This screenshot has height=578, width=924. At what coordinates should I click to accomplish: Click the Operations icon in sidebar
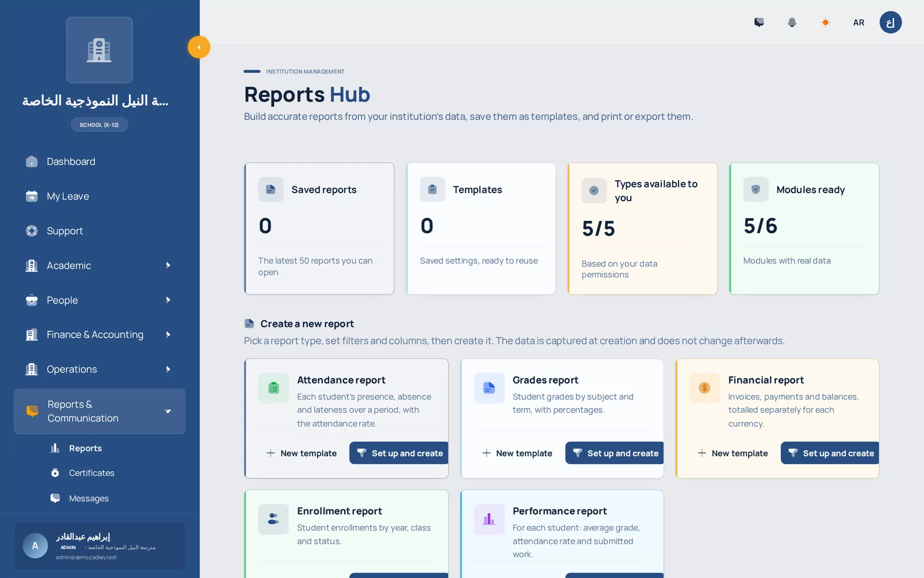(32, 369)
